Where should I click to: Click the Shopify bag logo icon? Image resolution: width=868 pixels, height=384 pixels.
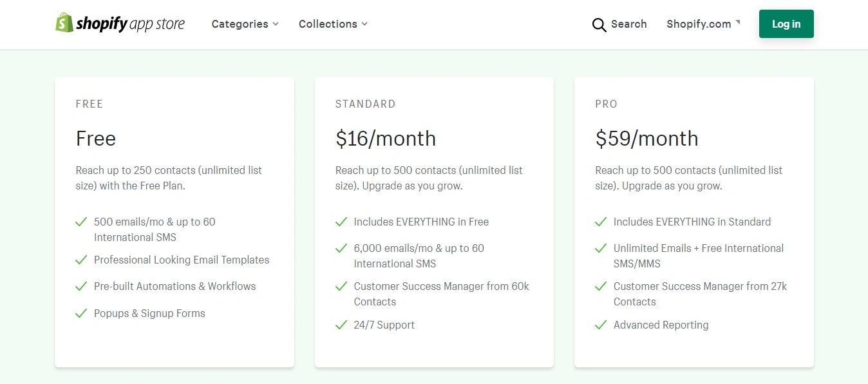[64, 23]
